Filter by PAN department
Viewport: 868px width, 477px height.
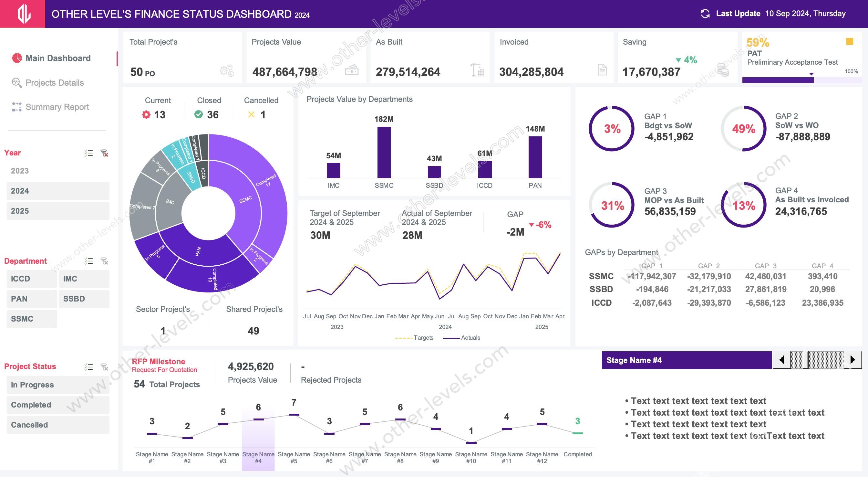pyautogui.click(x=32, y=299)
